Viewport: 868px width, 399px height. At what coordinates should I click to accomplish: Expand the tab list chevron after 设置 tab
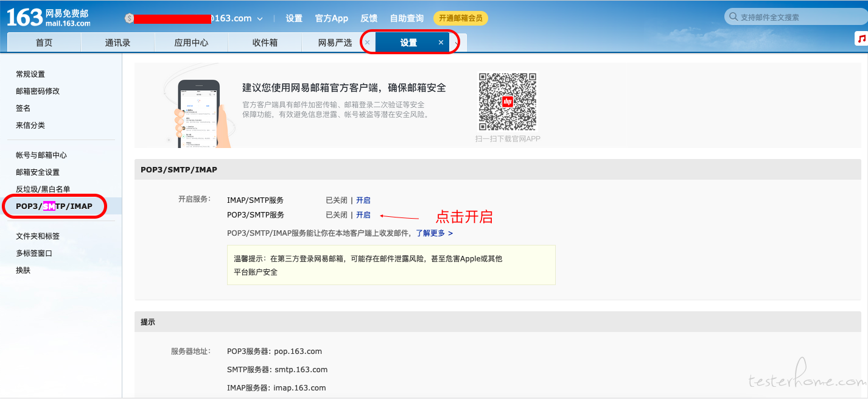(x=457, y=43)
